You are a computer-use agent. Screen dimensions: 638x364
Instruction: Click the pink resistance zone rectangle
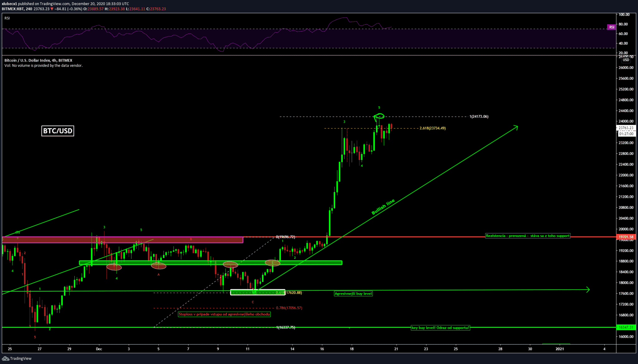point(62,240)
